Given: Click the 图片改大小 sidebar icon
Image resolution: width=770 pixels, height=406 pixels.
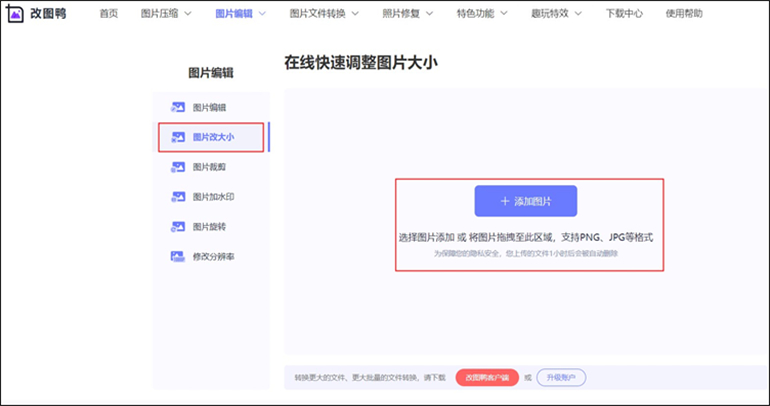Looking at the screenshot, I should pyautogui.click(x=178, y=137).
